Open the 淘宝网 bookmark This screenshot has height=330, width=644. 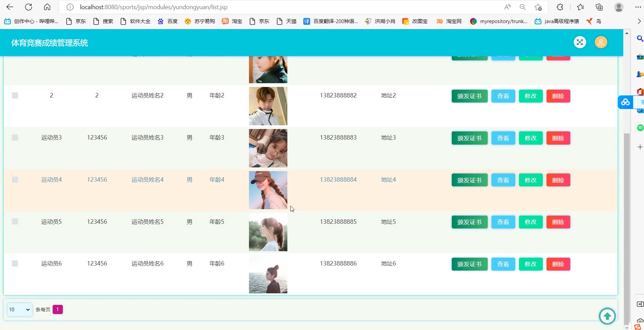449,21
